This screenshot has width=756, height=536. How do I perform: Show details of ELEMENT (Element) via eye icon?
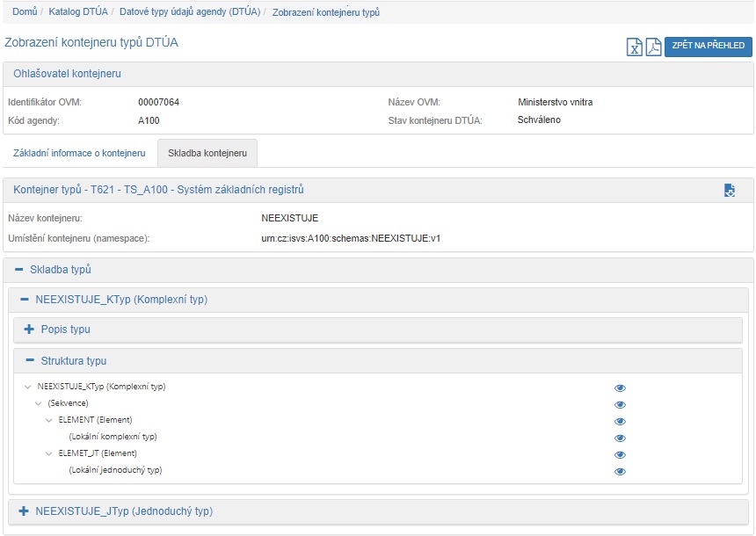[x=620, y=421]
